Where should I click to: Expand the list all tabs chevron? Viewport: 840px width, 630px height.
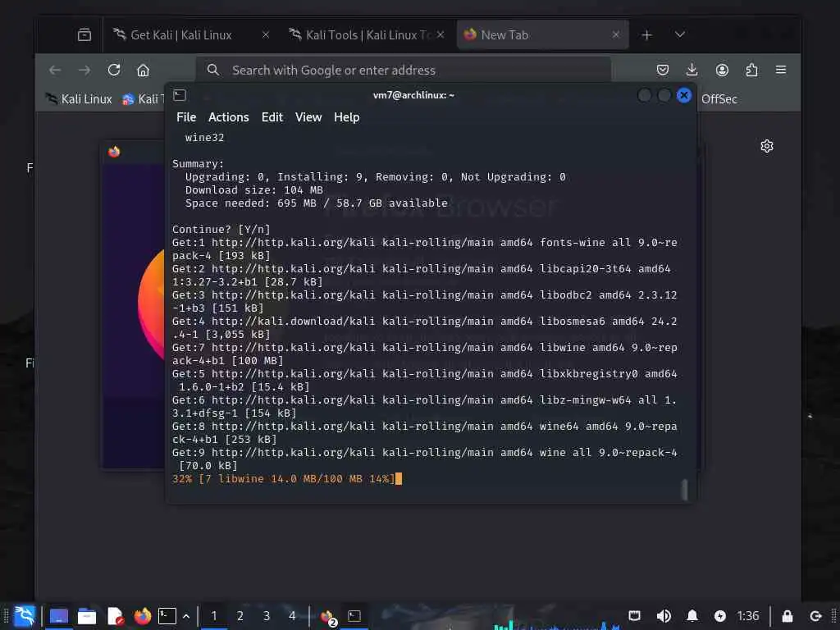pyautogui.click(x=680, y=34)
